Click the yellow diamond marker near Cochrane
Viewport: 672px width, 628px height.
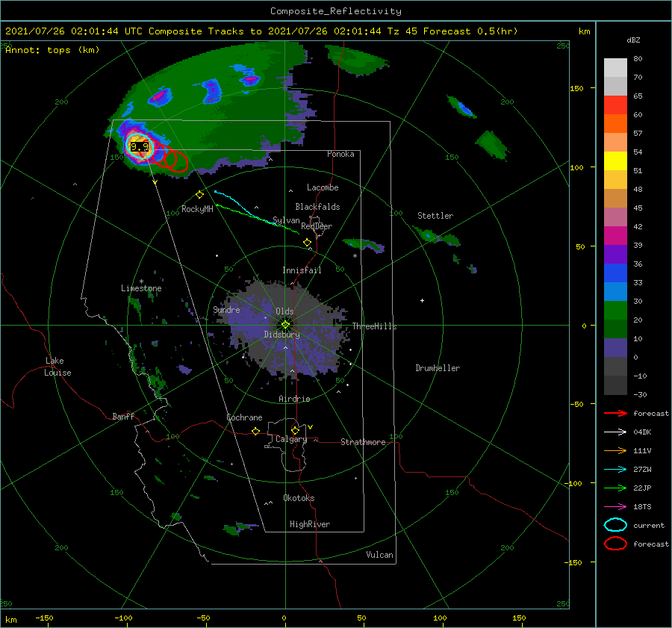(255, 431)
